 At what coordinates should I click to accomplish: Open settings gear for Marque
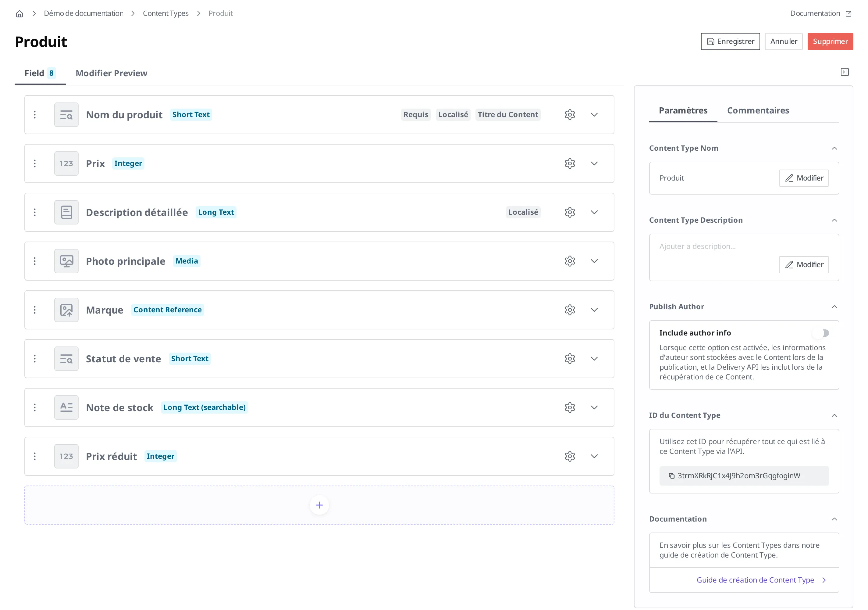point(570,310)
